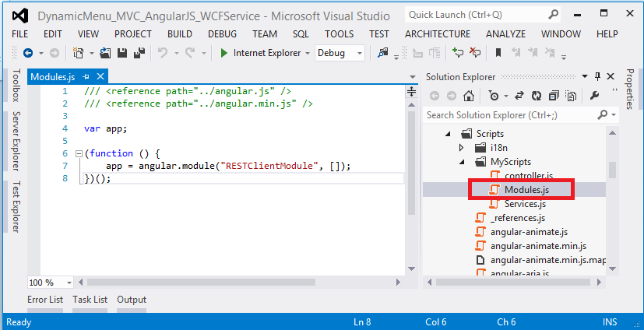Split the editor with the split handle

pyautogui.click(x=411, y=92)
